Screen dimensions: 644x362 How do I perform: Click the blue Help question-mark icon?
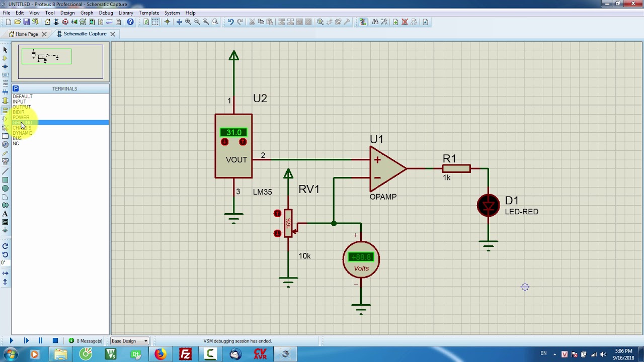[x=130, y=22]
